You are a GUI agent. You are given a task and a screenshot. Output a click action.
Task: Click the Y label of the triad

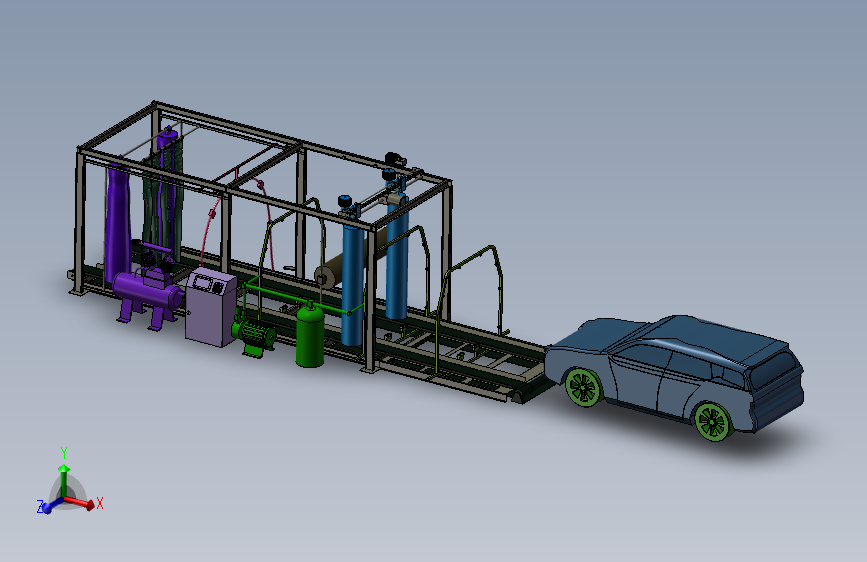tap(64, 453)
